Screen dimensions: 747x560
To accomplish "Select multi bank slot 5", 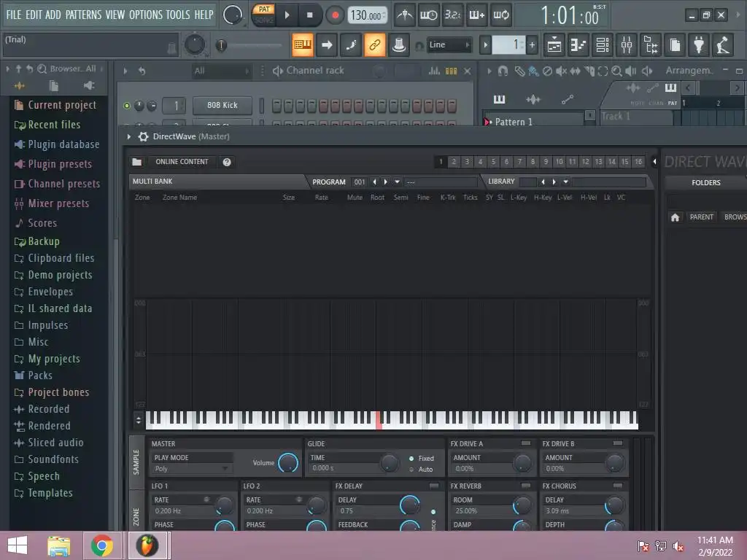I will click(x=494, y=162).
